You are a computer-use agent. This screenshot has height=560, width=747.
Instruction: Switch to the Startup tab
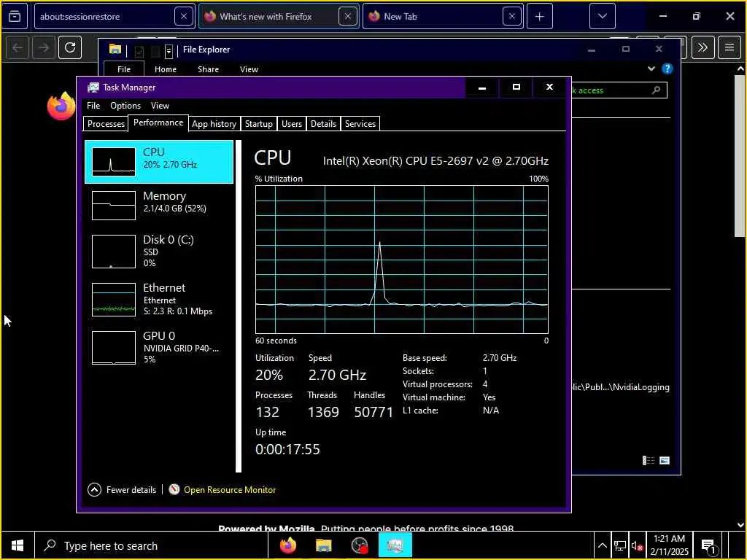(x=259, y=124)
